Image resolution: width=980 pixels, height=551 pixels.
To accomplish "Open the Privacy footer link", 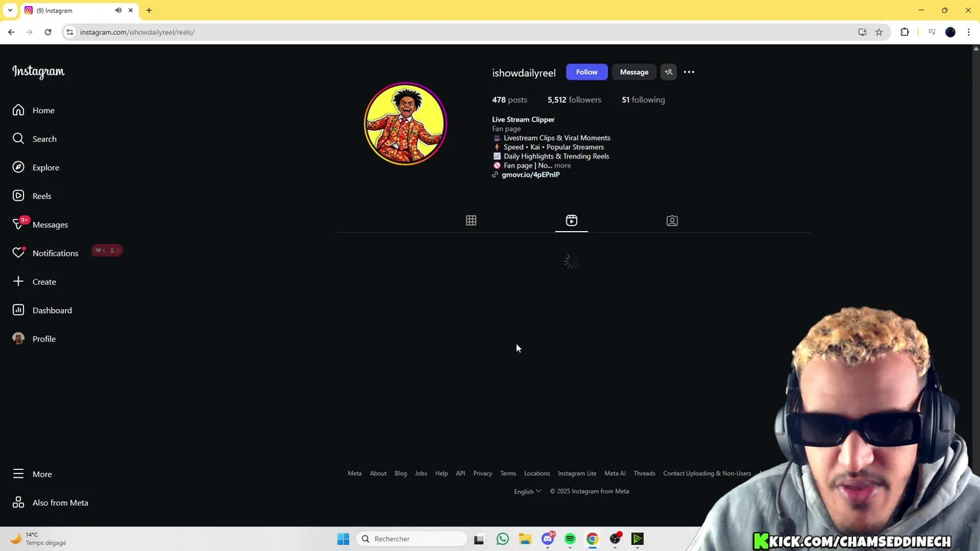I will pyautogui.click(x=482, y=473).
